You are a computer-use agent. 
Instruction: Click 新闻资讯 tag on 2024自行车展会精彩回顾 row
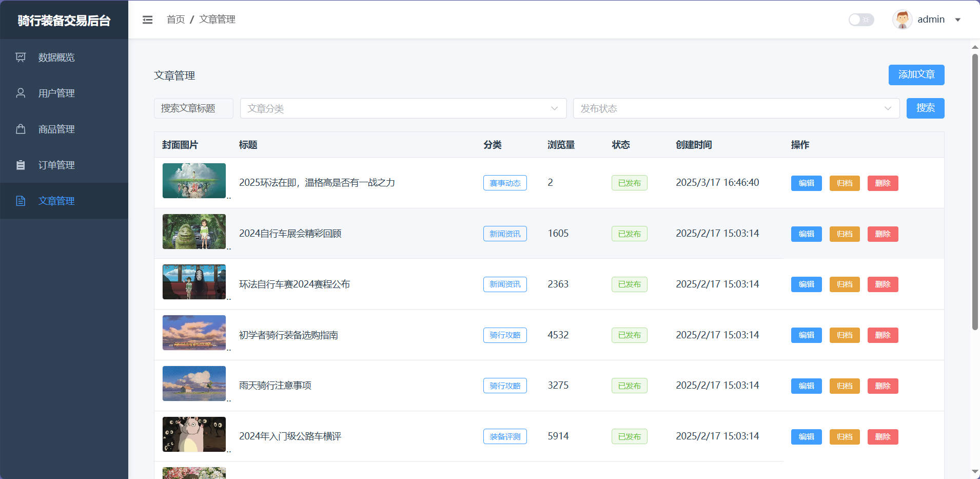coord(505,234)
